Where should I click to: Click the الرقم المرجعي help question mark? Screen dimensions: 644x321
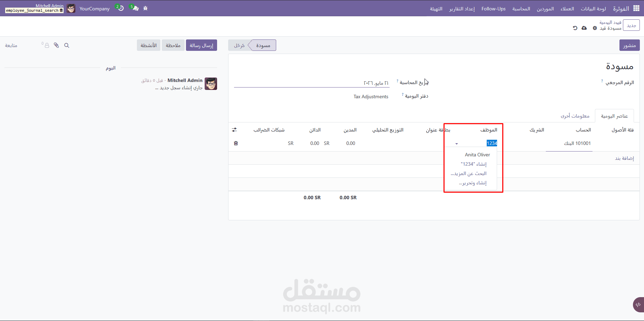(x=602, y=81)
